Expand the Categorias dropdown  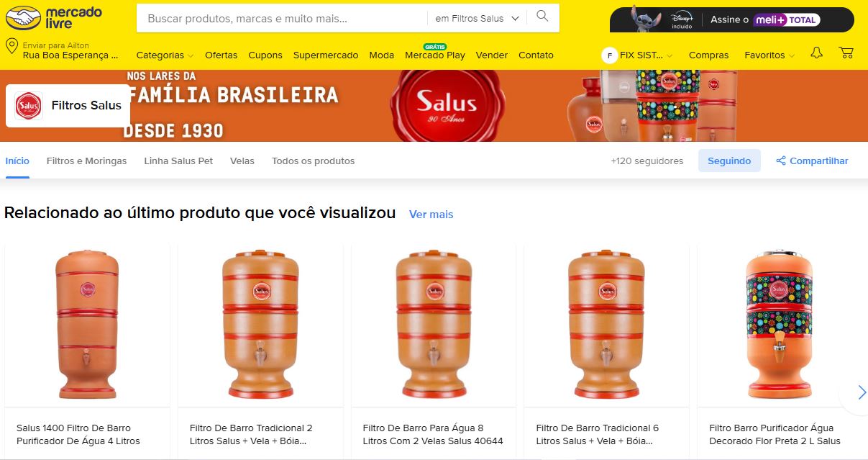(165, 55)
